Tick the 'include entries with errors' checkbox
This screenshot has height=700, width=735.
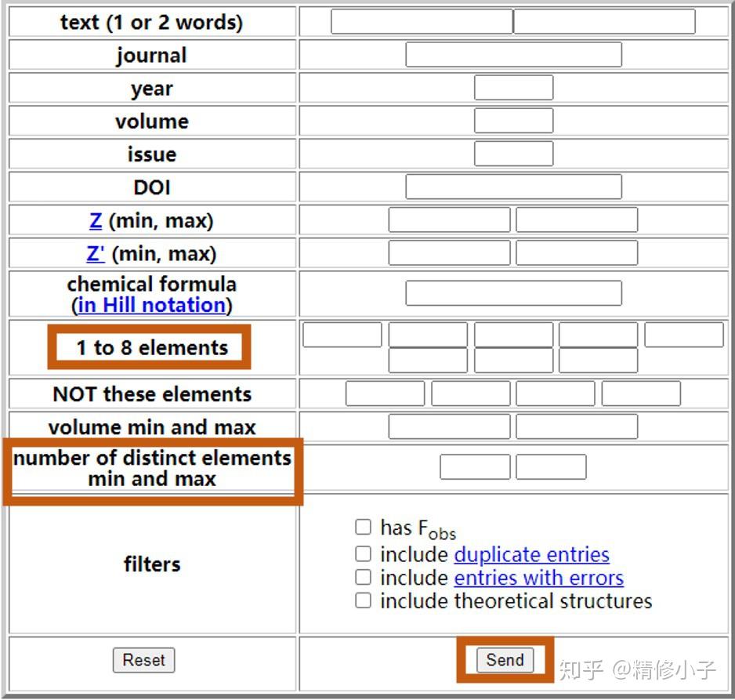pyautogui.click(x=363, y=578)
